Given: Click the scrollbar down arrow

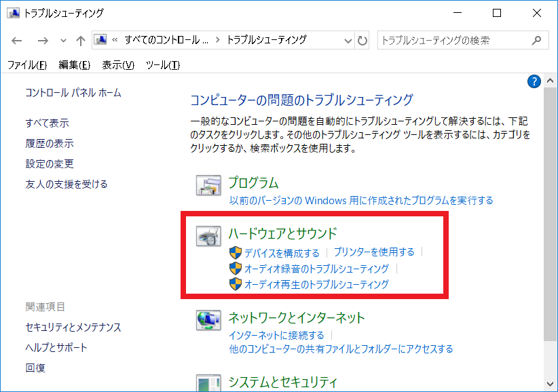Looking at the screenshot, I should 550,384.
